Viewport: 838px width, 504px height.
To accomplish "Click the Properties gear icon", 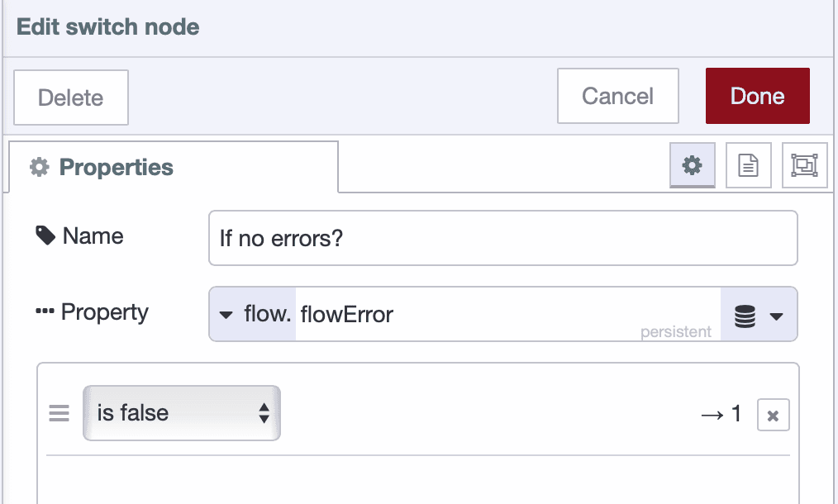I will coord(692,165).
